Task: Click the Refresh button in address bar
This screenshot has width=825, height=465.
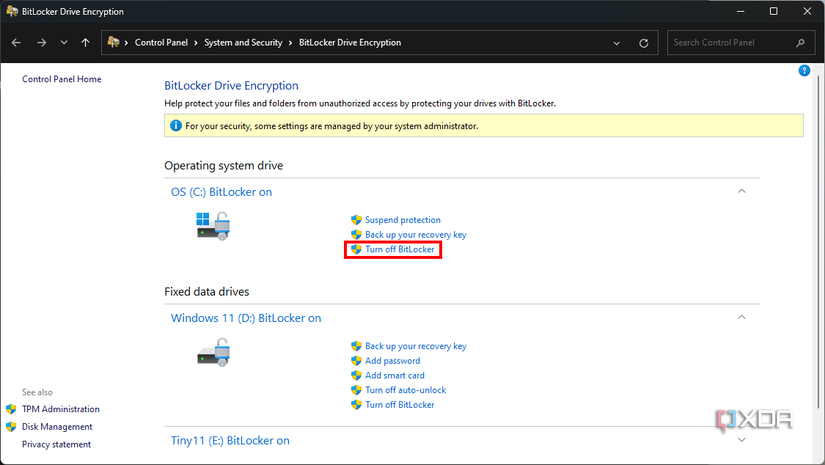Action: click(644, 43)
